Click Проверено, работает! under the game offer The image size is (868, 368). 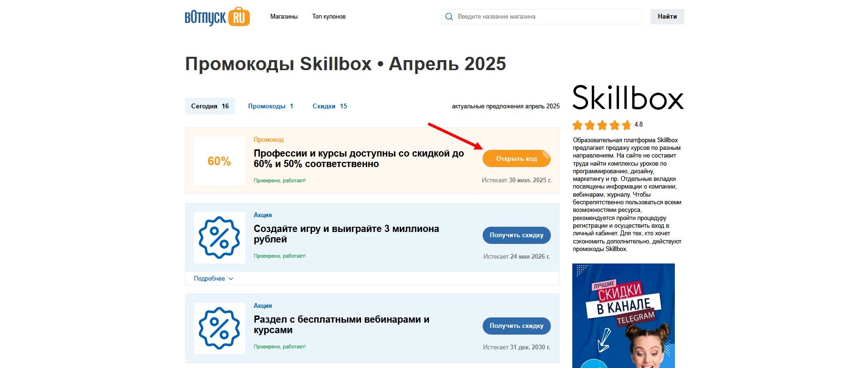point(279,256)
